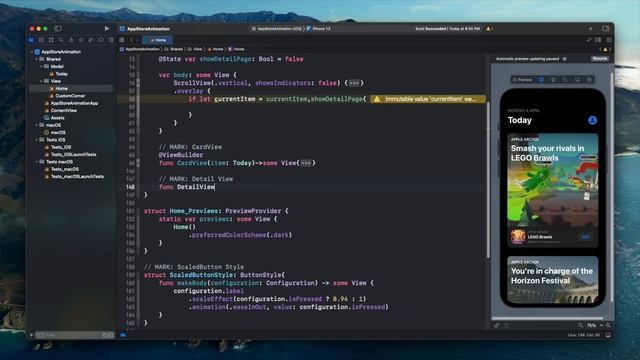Click the Home struct jump bar item
Viewport: 640px width, 360px height.
(x=236, y=49)
